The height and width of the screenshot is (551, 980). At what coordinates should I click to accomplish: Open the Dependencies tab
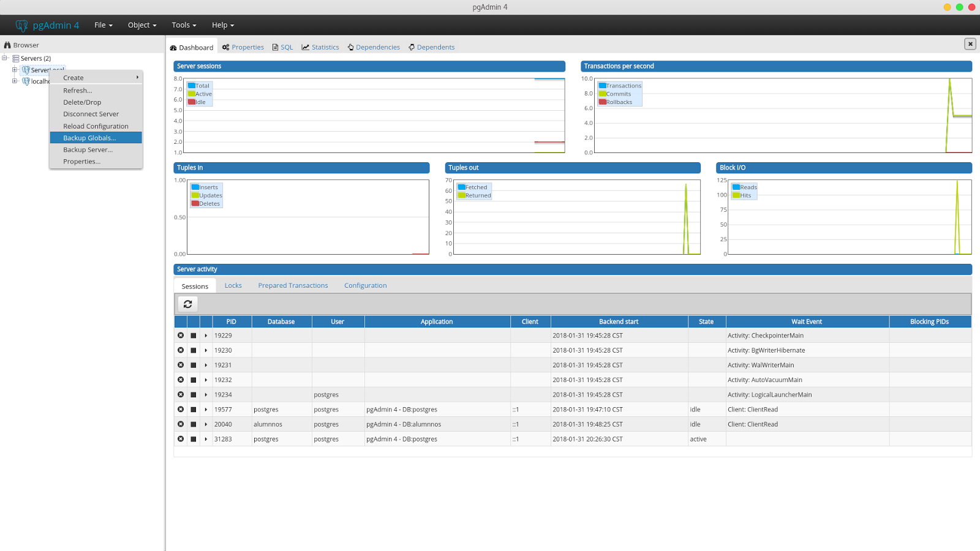click(x=374, y=47)
